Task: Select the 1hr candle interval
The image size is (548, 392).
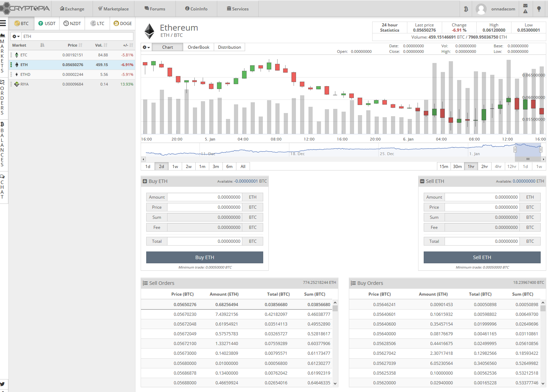Action: pyautogui.click(x=471, y=167)
